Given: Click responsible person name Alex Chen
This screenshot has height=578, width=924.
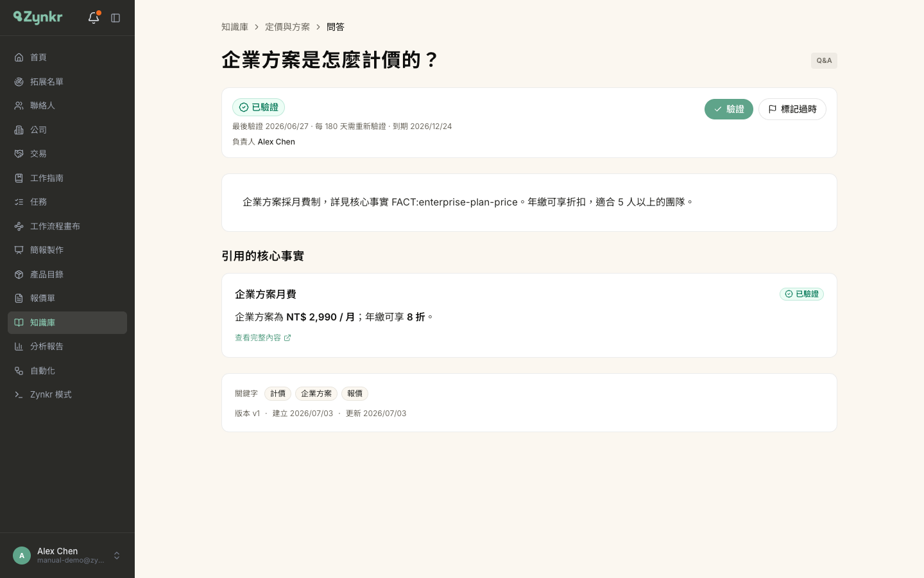Looking at the screenshot, I should click(277, 142).
